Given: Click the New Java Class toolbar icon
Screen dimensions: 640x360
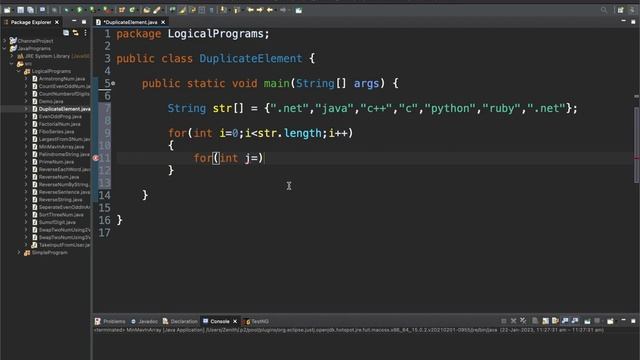Looking at the screenshot, I should tap(132, 10).
